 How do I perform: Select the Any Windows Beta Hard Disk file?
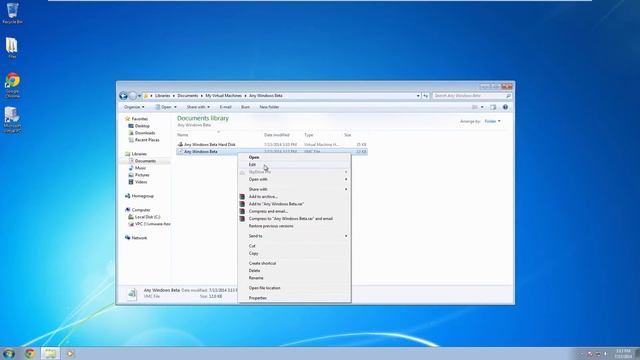point(271,144)
